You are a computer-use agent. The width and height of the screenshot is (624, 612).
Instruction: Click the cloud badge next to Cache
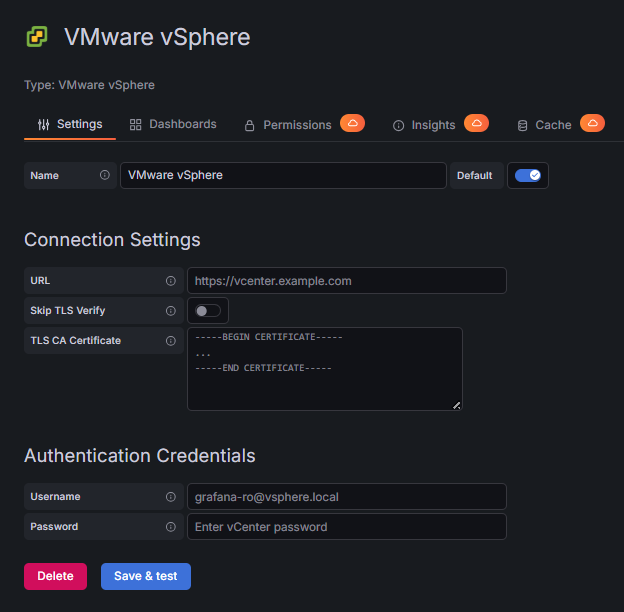click(x=592, y=123)
